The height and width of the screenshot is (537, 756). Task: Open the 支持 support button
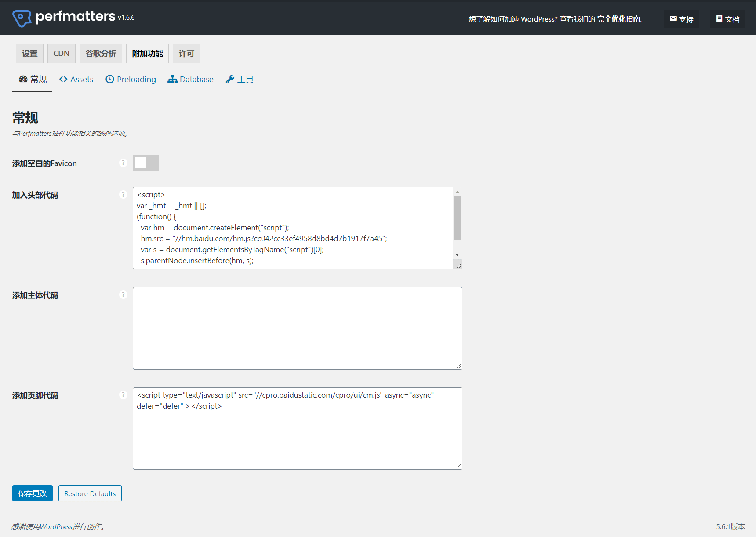coord(681,19)
